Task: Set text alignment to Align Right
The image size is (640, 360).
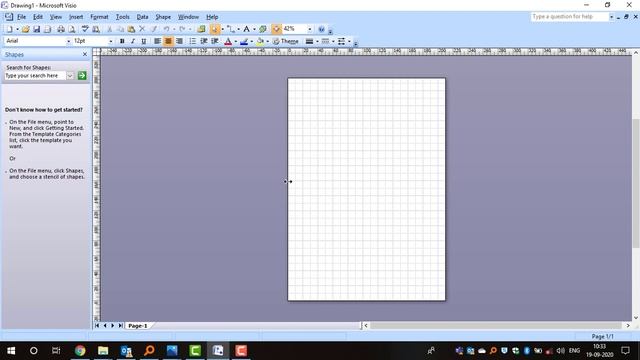Action: pyautogui.click(x=179, y=41)
